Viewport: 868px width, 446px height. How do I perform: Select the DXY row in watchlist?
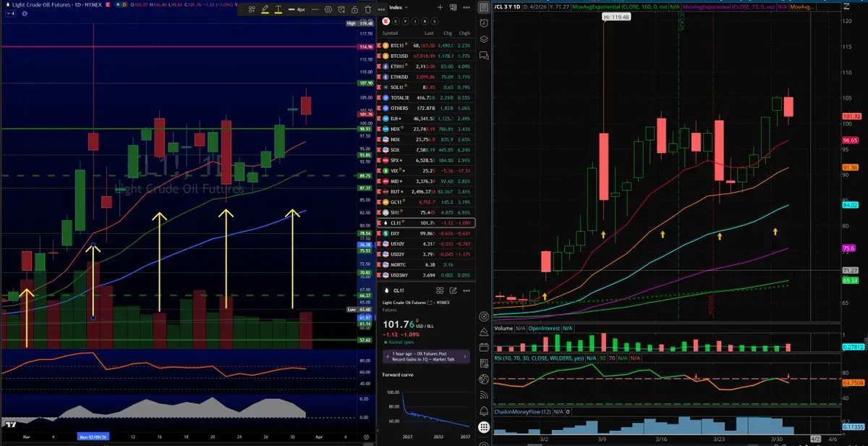426,234
